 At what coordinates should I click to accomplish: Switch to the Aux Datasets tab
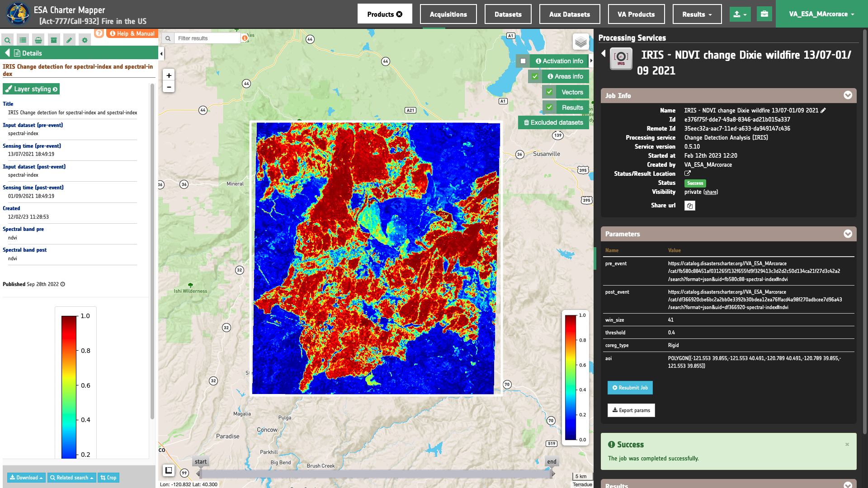[570, 14]
